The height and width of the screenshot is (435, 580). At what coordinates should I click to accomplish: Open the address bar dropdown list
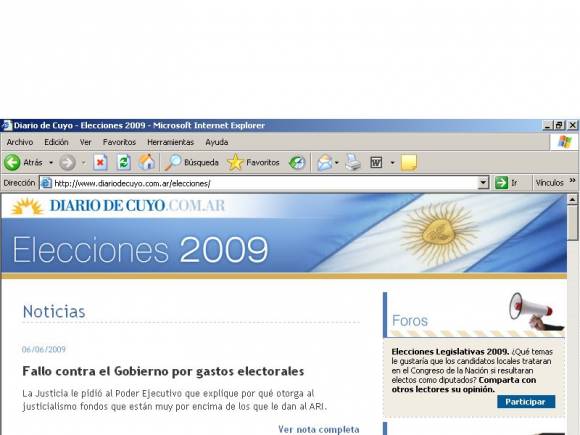pyautogui.click(x=483, y=183)
